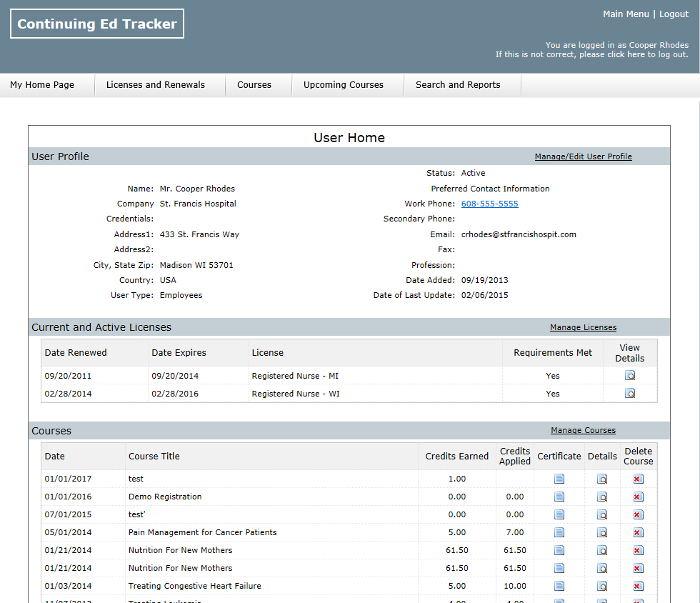
Task: Click the Manage Courses link
Action: tap(583, 430)
